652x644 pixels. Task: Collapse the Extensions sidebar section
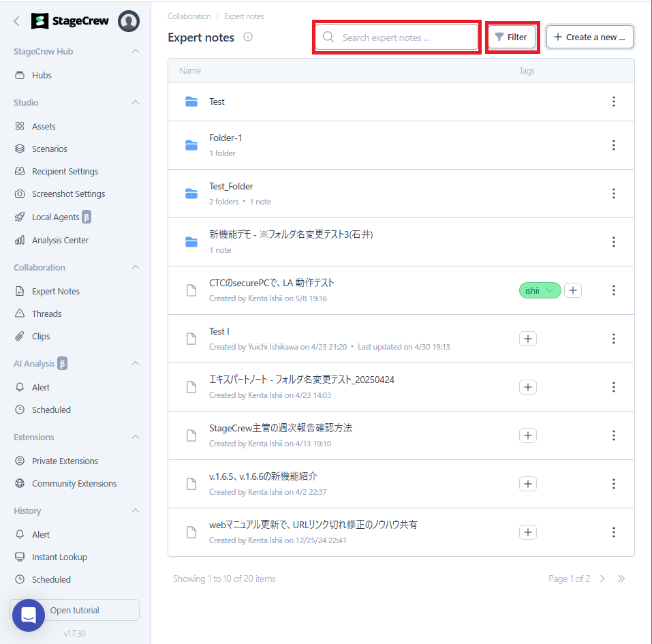click(x=136, y=437)
